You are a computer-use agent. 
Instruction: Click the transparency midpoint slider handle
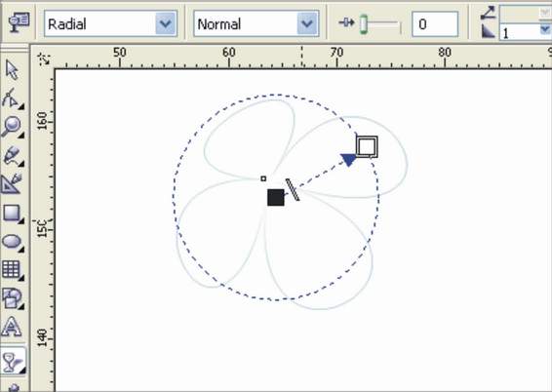coord(364,24)
